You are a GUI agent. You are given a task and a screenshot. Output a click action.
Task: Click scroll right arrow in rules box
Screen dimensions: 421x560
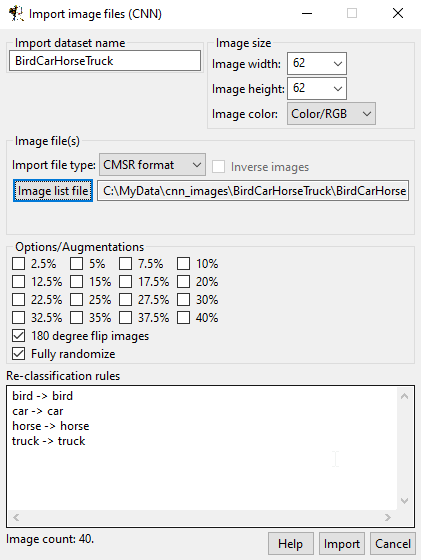tap(388, 517)
